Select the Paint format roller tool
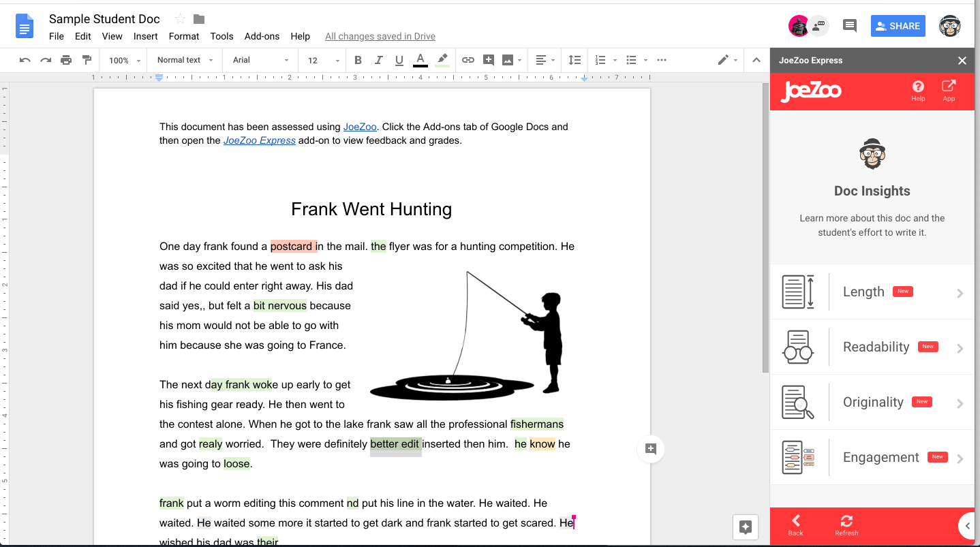 87,60
